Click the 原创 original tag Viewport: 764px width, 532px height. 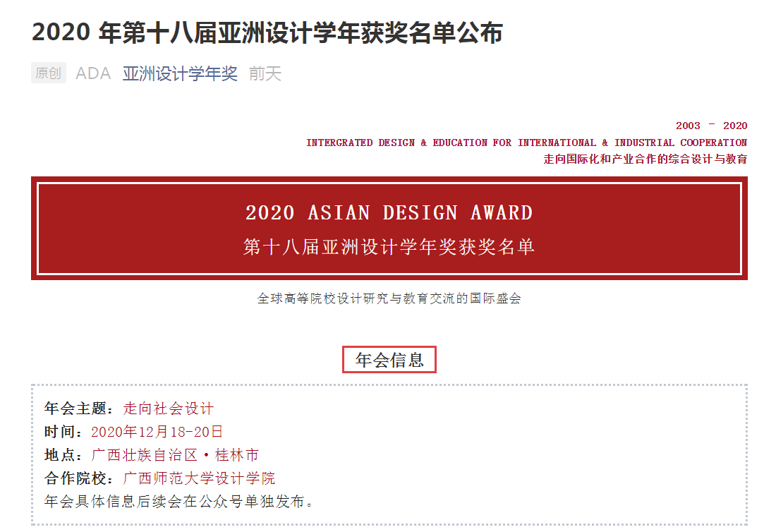[x=48, y=73]
